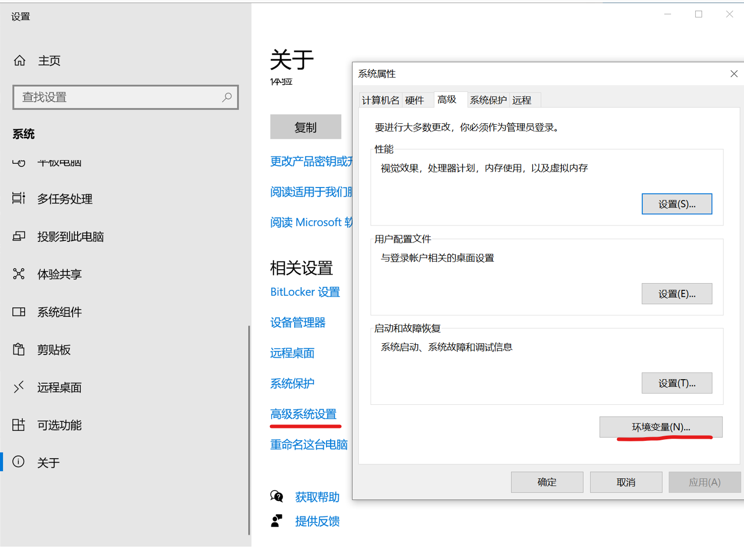Open the BitLocker 设置 link
This screenshot has height=560, width=744.
[305, 292]
